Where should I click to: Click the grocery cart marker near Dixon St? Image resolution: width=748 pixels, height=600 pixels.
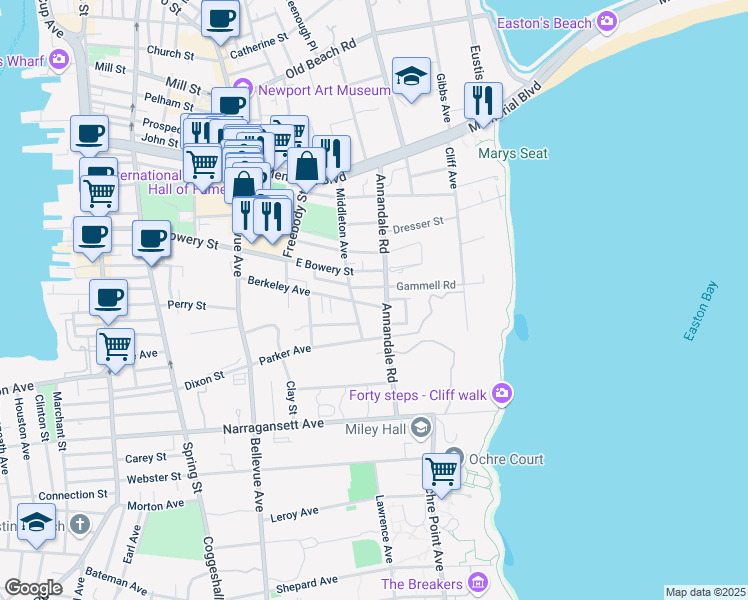point(115,348)
